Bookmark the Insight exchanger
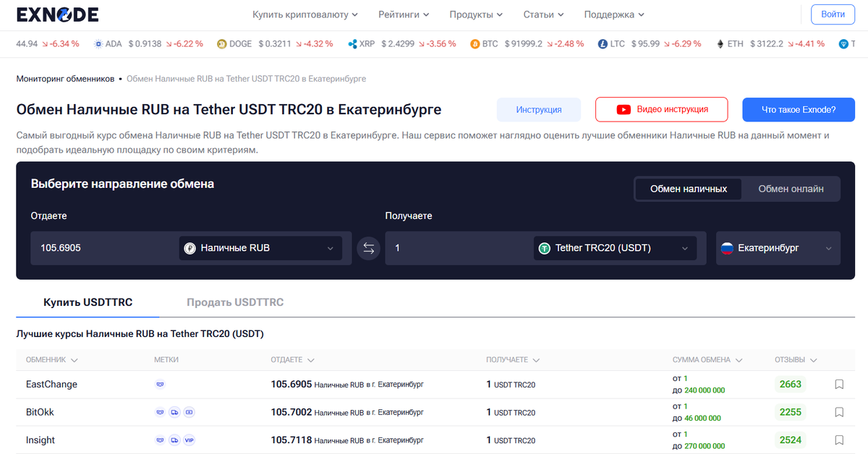The height and width of the screenshot is (454, 868). pos(839,440)
